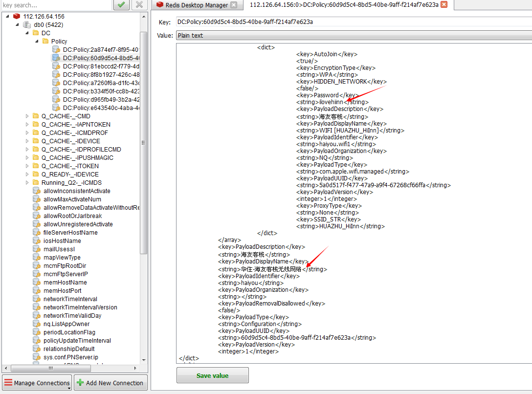532x394 pixels.
Task: Select the mcmFtpRootDir key
Action: coord(65,266)
